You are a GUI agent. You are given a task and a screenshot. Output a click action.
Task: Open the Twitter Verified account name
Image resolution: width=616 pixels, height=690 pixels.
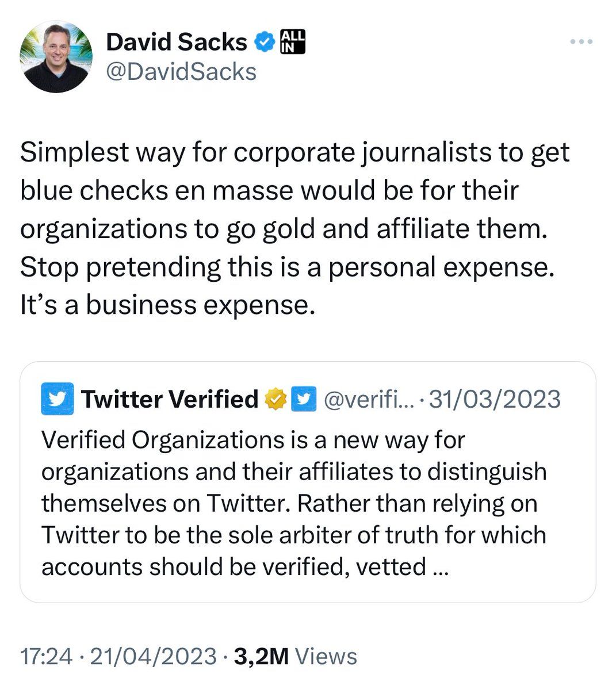(170, 399)
